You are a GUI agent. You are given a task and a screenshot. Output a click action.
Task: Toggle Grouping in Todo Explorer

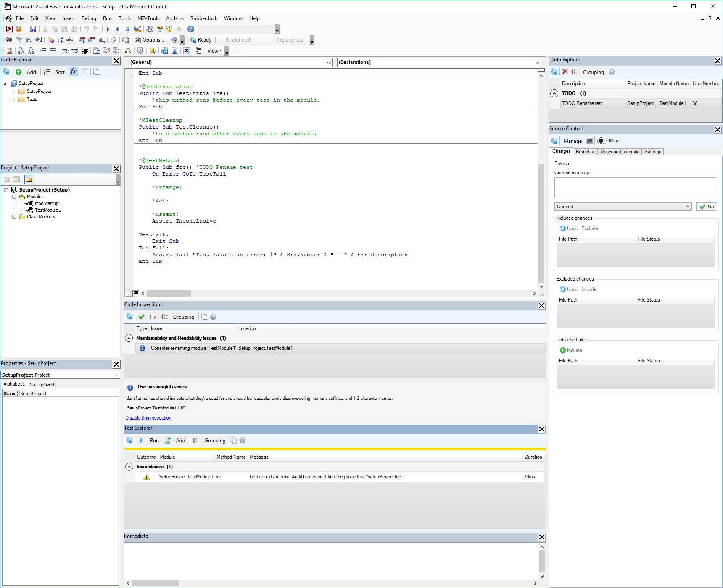pos(588,72)
